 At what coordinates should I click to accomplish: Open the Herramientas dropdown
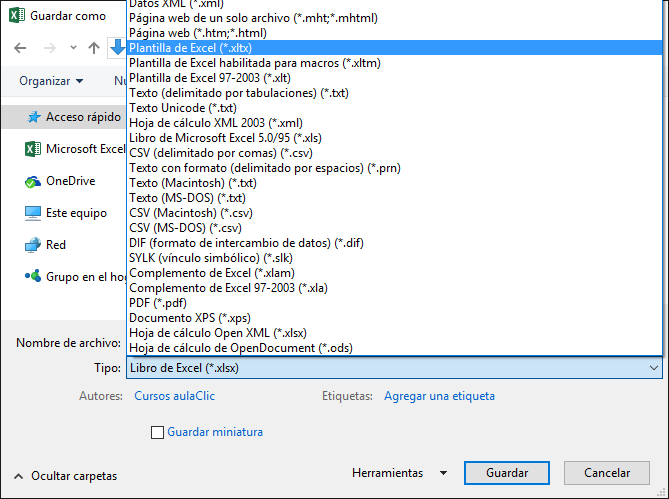pos(400,473)
